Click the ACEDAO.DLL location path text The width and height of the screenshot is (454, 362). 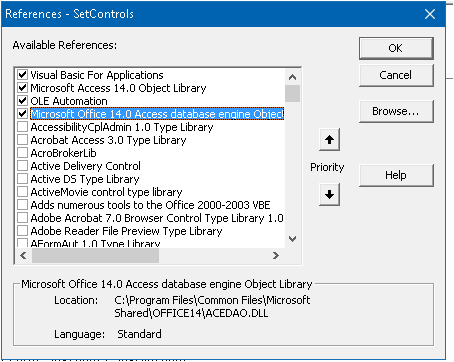coord(212,307)
